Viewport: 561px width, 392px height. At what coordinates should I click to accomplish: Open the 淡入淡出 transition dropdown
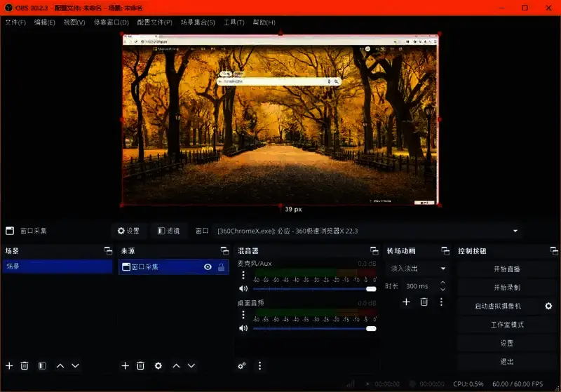click(418, 269)
